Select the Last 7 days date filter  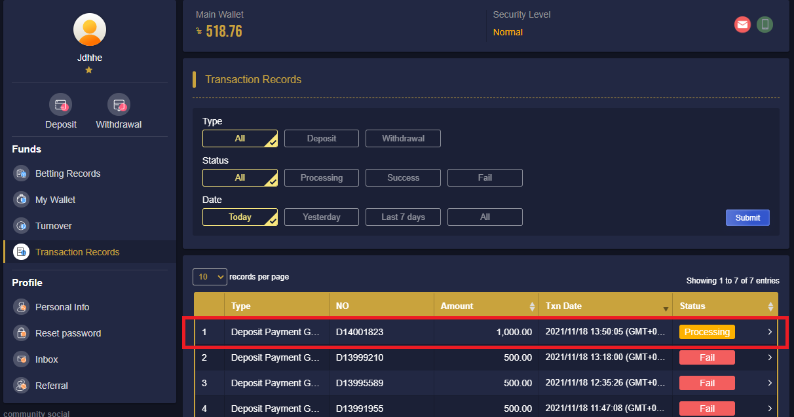click(403, 217)
